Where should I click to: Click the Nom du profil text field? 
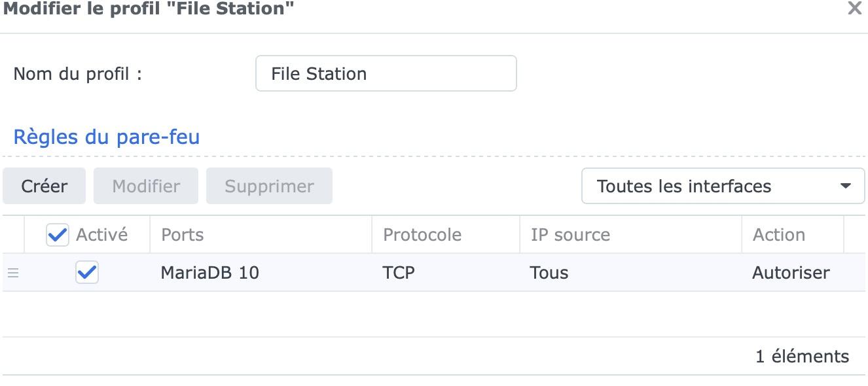pyautogui.click(x=386, y=73)
